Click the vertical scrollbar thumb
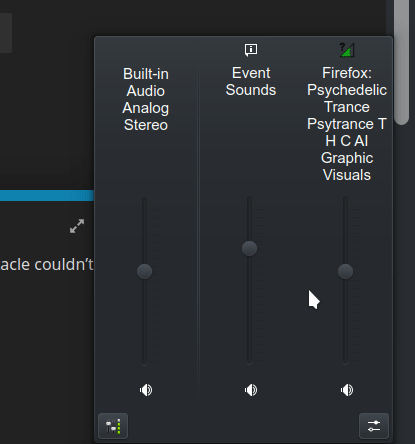The height and width of the screenshot is (444, 415). [x=401, y=62]
